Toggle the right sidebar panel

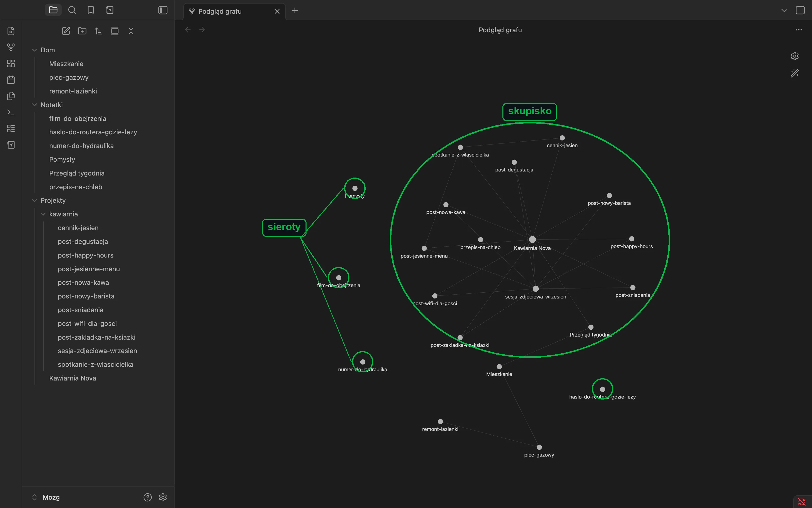(800, 10)
